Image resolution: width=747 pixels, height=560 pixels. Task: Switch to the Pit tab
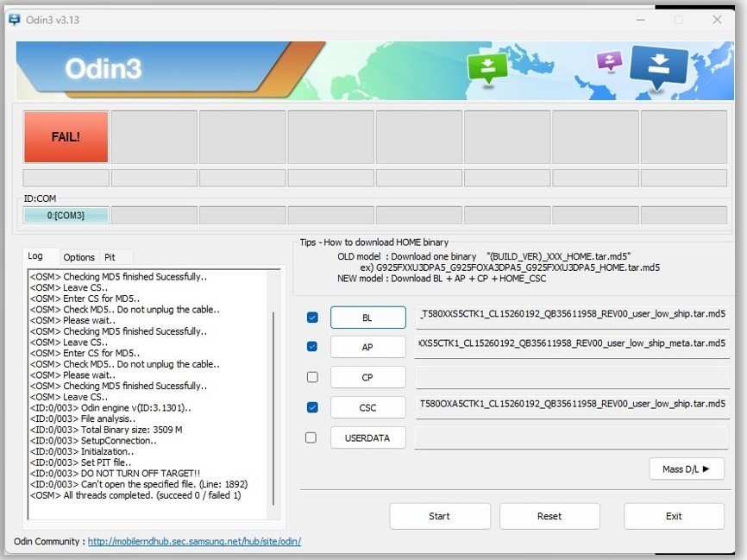coord(110,257)
